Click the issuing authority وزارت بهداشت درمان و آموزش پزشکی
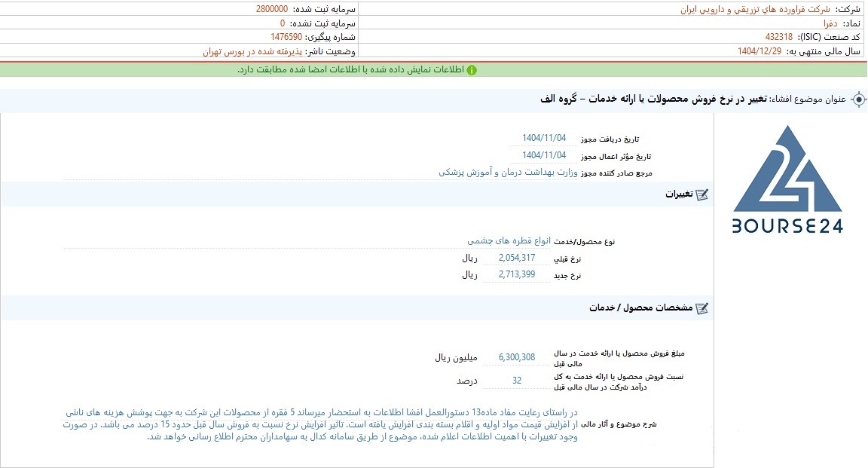 508,173
